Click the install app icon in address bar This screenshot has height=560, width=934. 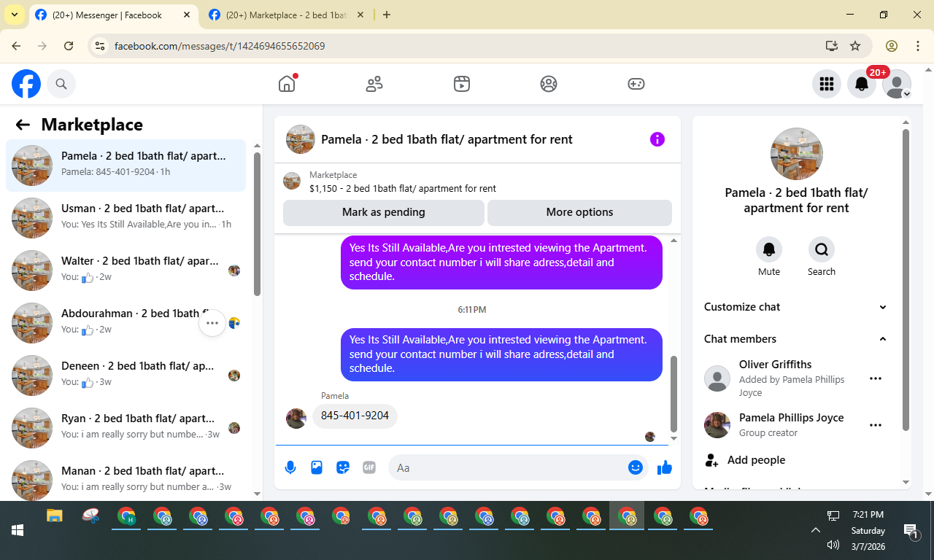point(832,46)
